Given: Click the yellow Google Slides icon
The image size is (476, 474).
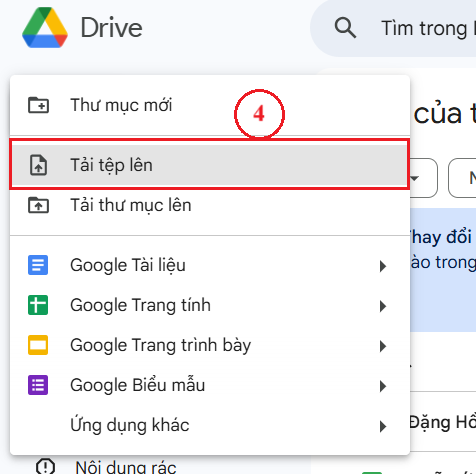Looking at the screenshot, I should [x=38, y=345].
